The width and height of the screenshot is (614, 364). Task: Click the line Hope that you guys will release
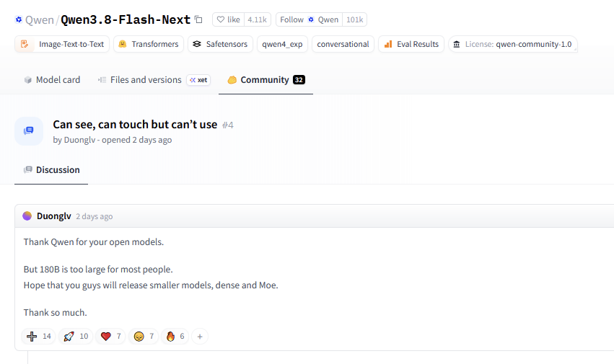click(x=151, y=285)
